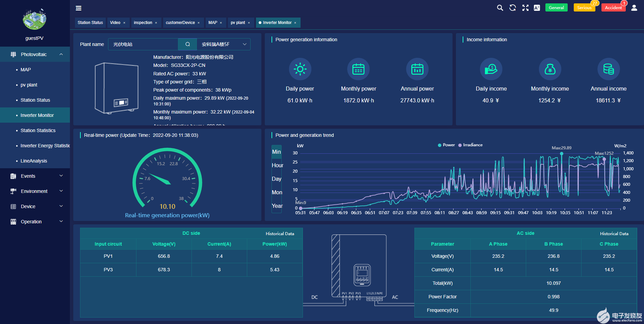
Task: Click the Monthly power calendar icon
Action: pyautogui.click(x=359, y=69)
